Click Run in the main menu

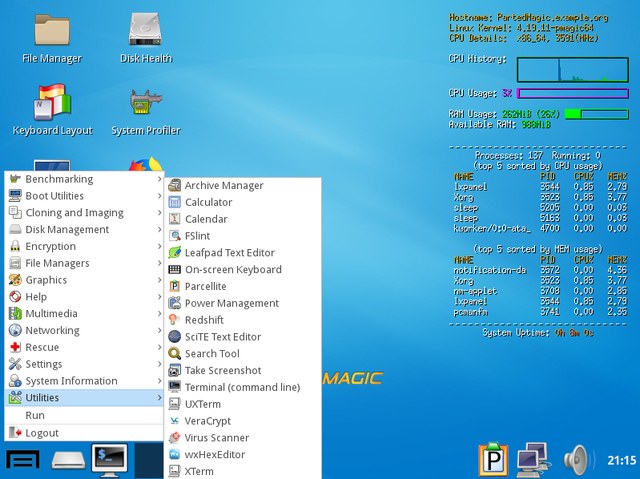coord(35,415)
